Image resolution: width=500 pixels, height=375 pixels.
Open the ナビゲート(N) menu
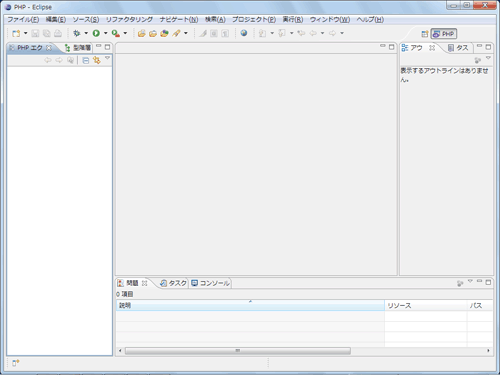pyautogui.click(x=179, y=20)
